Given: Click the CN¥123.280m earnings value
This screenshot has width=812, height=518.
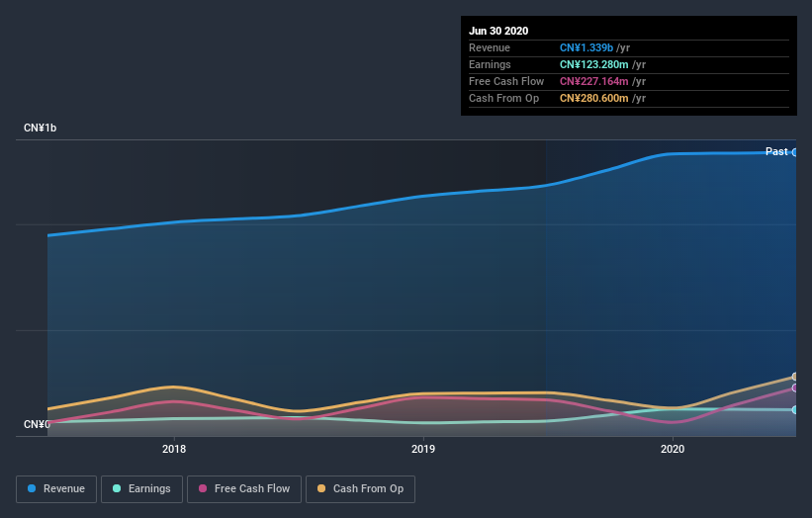Looking at the screenshot, I should tap(594, 64).
